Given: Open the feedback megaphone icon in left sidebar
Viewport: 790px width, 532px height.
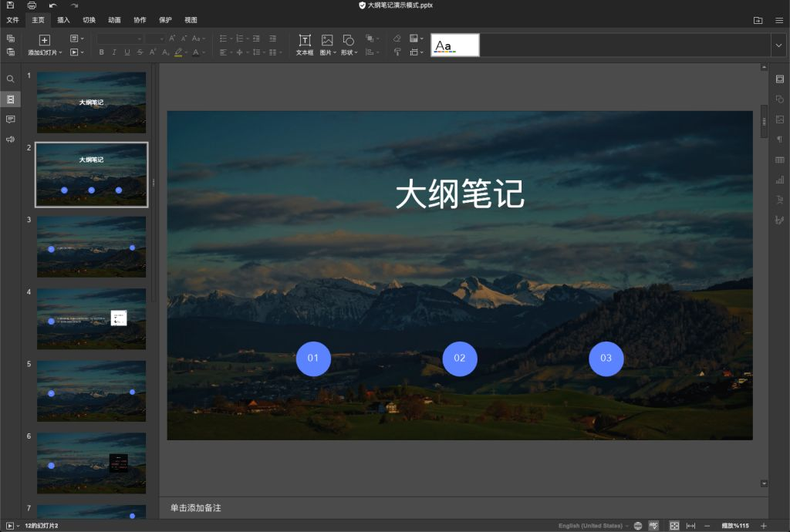Looking at the screenshot, I should 11,140.
